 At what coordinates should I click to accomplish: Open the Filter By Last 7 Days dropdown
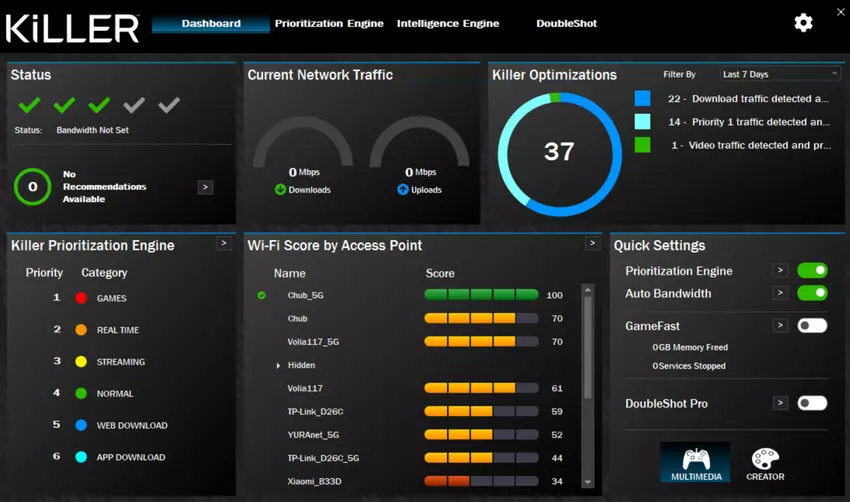(780, 74)
